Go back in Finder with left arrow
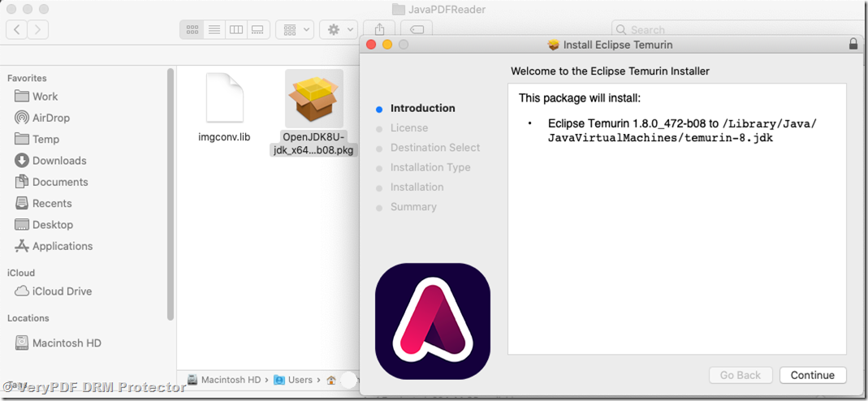The image size is (868, 401). (16, 29)
